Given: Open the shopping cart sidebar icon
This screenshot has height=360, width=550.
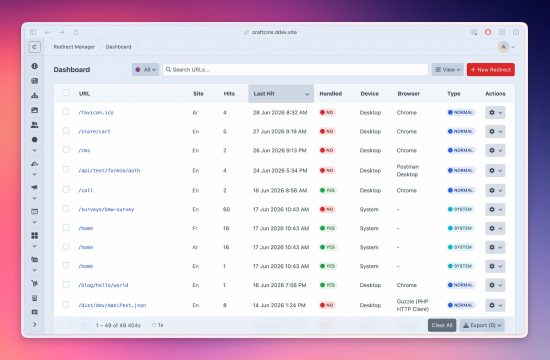Looking at the screenshot, I should click(x=34, y=283).
